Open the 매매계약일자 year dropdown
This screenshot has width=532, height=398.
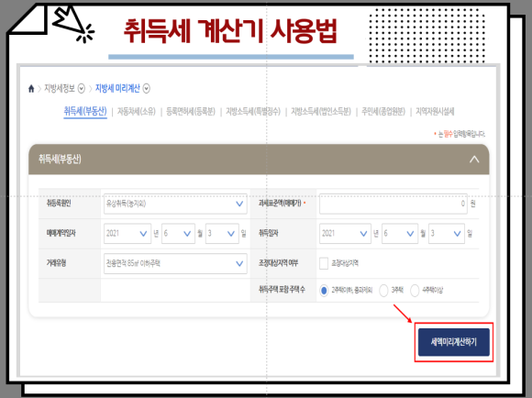pos(127,234)
